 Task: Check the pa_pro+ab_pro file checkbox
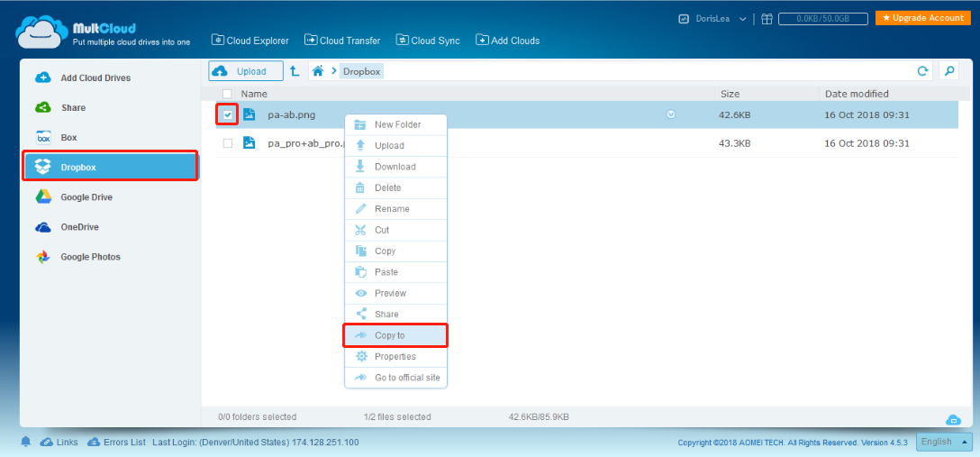(x=228, y=143)
